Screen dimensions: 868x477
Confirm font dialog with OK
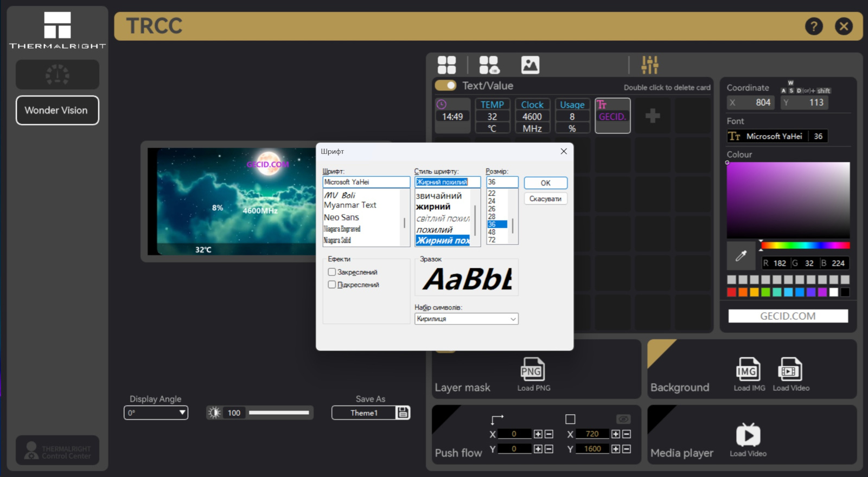545,183
